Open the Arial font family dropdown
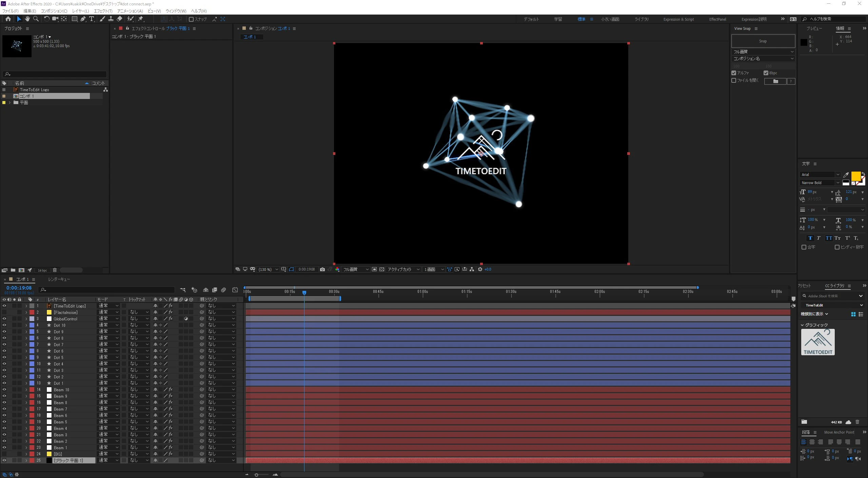 click(820, 175)
